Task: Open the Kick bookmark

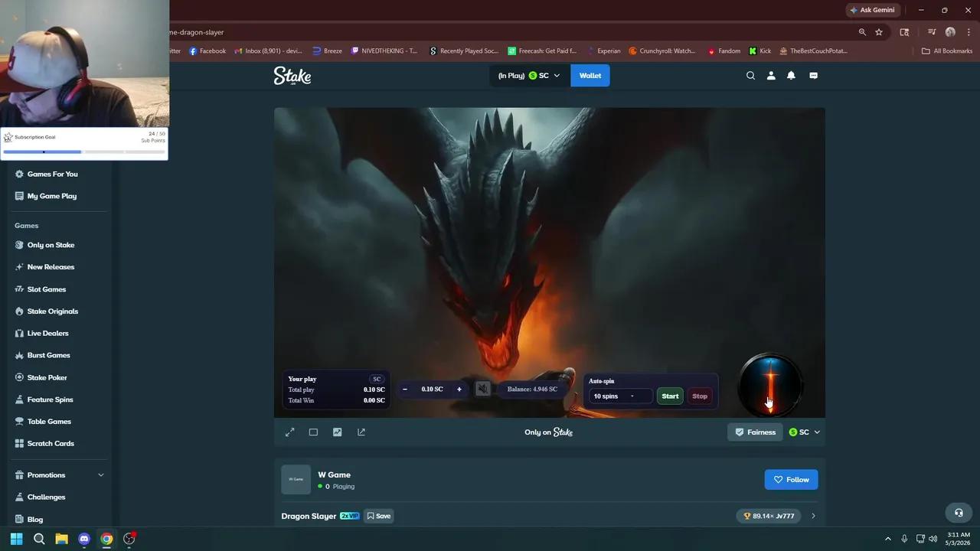Action: click(760, 51)
